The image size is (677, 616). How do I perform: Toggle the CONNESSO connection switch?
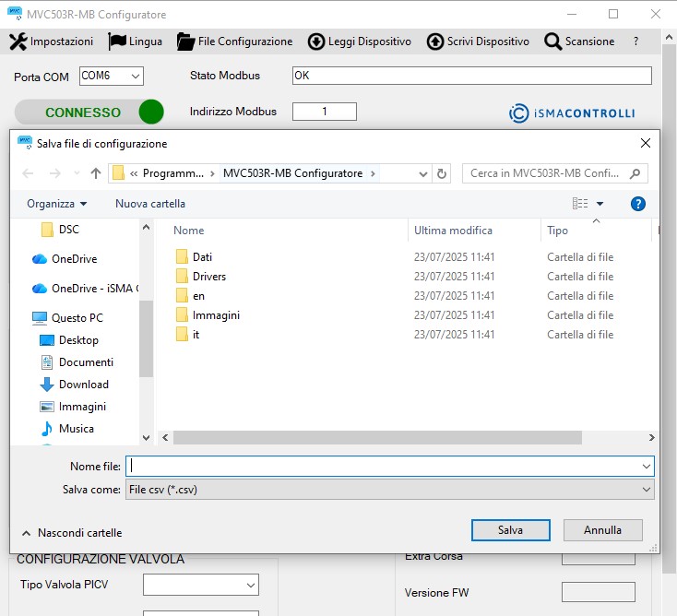coord(90,113)
